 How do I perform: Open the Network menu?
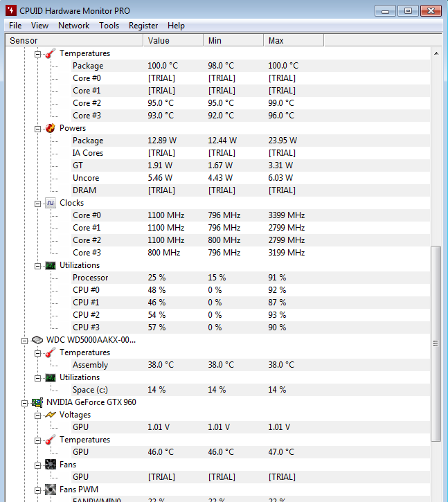(x=73, y=26)
